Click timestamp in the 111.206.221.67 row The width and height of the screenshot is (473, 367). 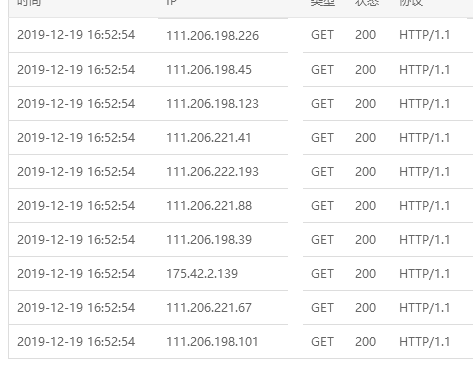click(76, 308)
